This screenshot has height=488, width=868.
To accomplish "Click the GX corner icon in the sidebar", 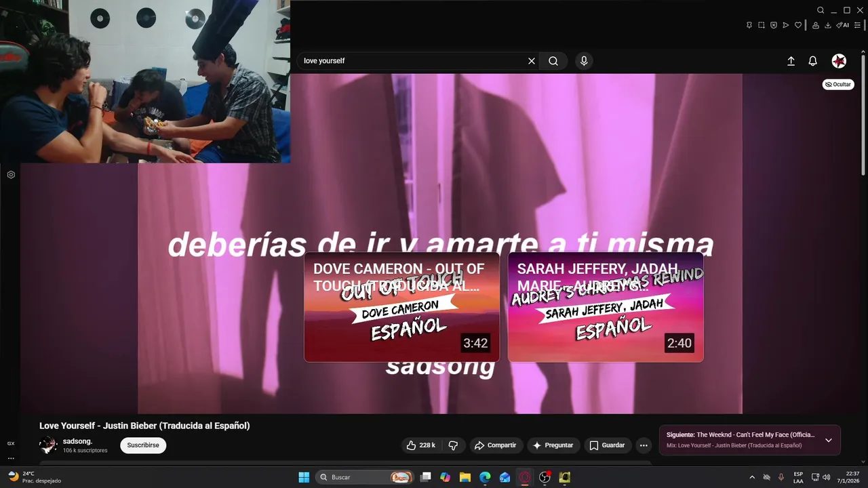I will [11, 443].
